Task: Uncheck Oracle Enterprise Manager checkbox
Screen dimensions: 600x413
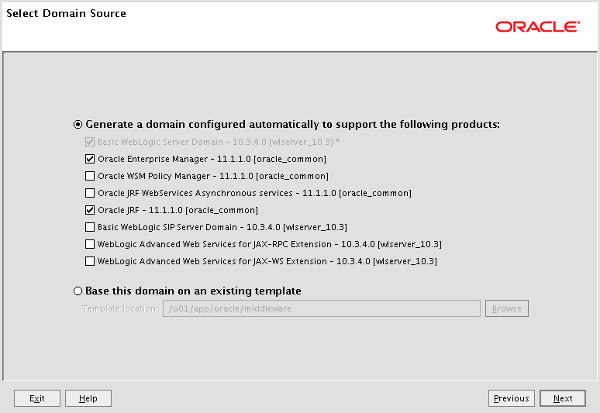Action: click(90, 159)
